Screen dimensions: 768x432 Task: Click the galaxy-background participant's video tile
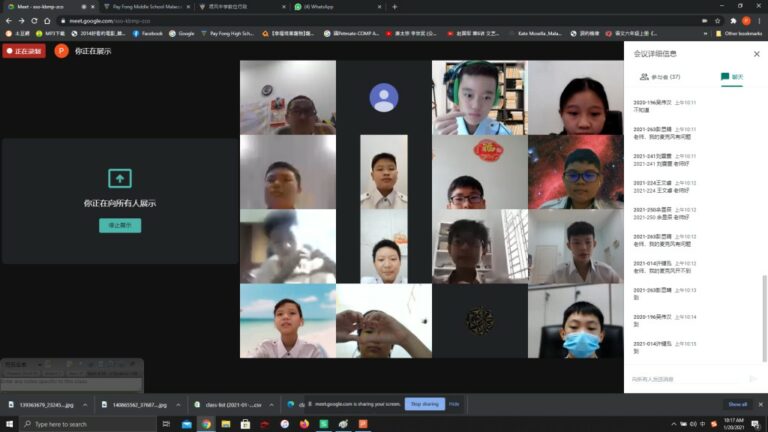pyautogui.click(x=576, y=172)
